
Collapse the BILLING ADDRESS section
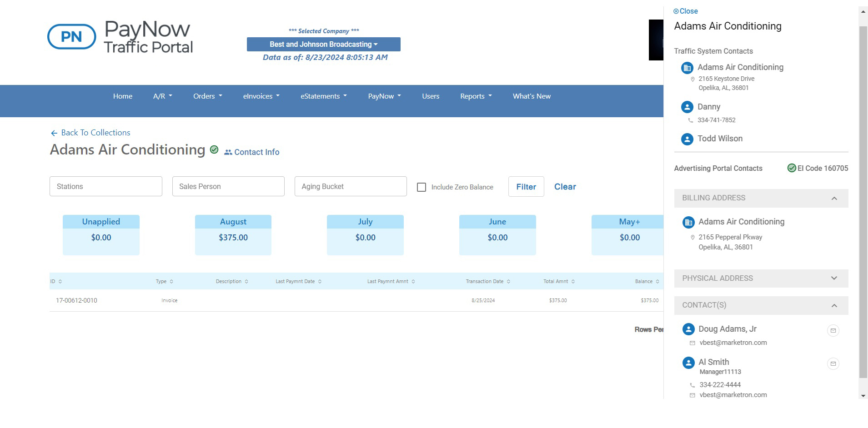pos(761,198)
